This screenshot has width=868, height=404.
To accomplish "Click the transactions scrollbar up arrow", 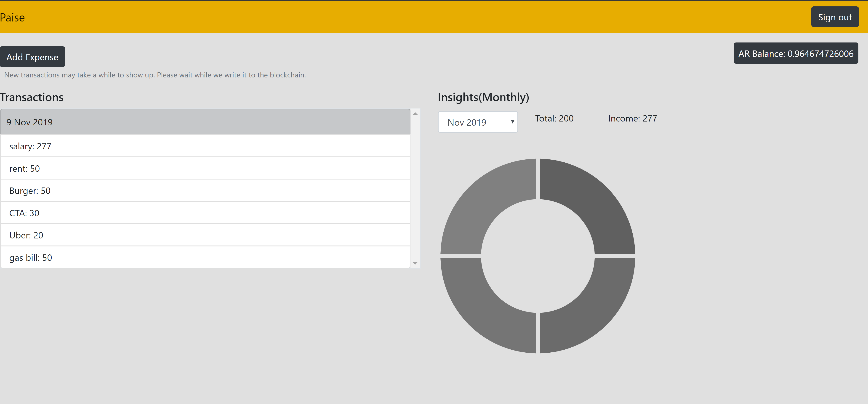I will [415, 114].
